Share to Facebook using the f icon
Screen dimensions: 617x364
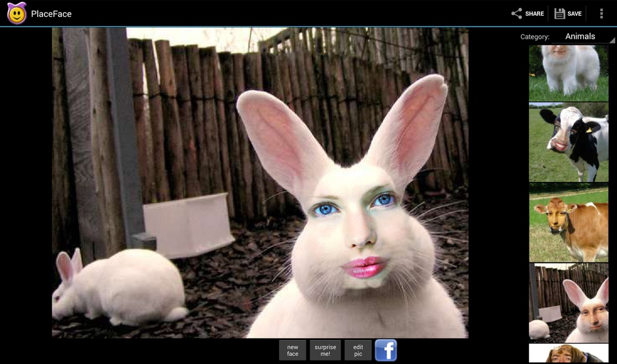(x=386, y=350)
